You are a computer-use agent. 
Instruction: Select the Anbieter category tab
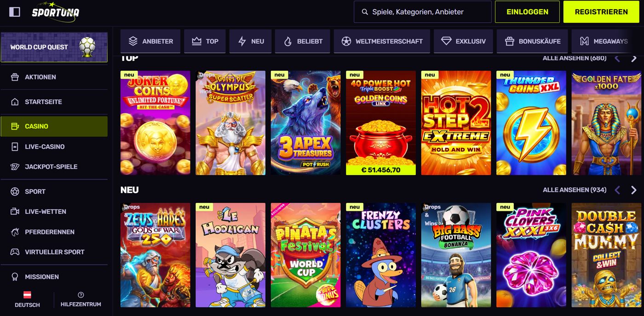(150, 41)
